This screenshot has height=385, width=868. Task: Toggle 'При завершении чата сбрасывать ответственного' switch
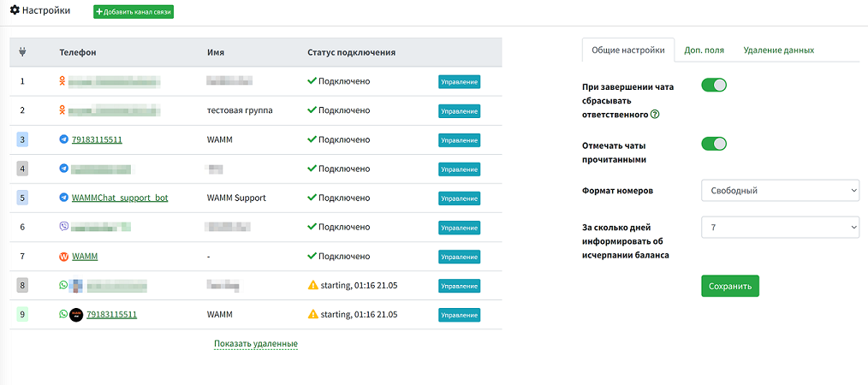713,85
